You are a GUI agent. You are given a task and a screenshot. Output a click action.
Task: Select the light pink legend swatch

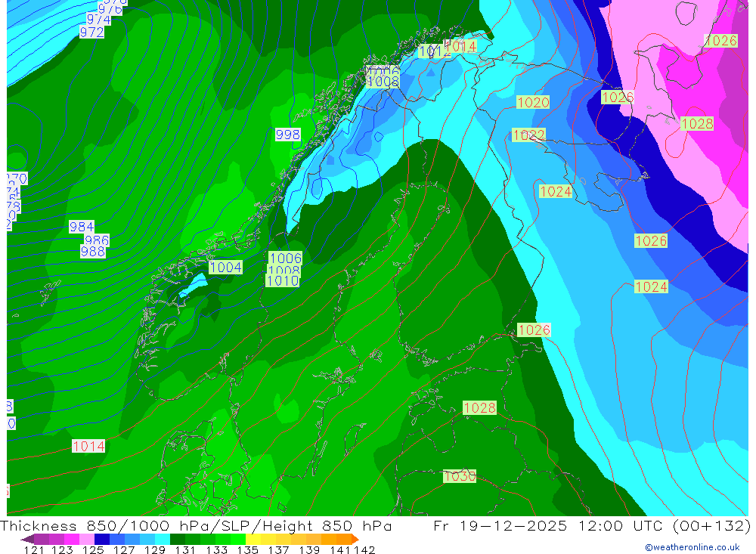[87, 539]
